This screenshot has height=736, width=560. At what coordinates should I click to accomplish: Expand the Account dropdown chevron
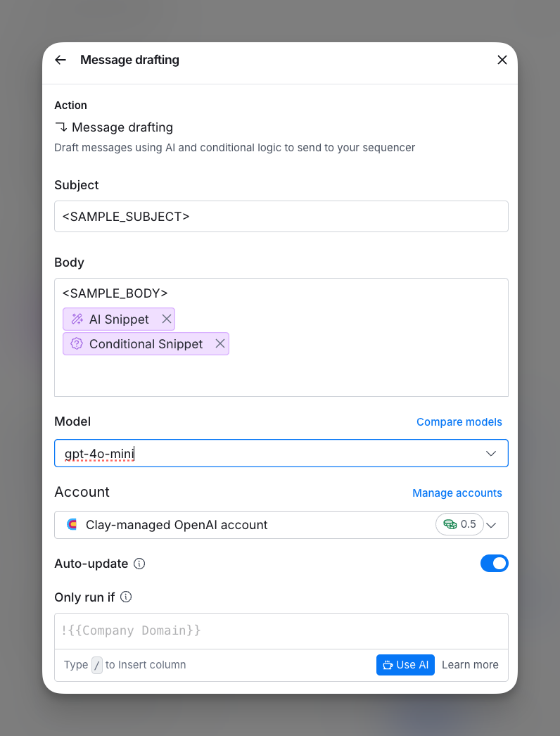pos(492,525)
